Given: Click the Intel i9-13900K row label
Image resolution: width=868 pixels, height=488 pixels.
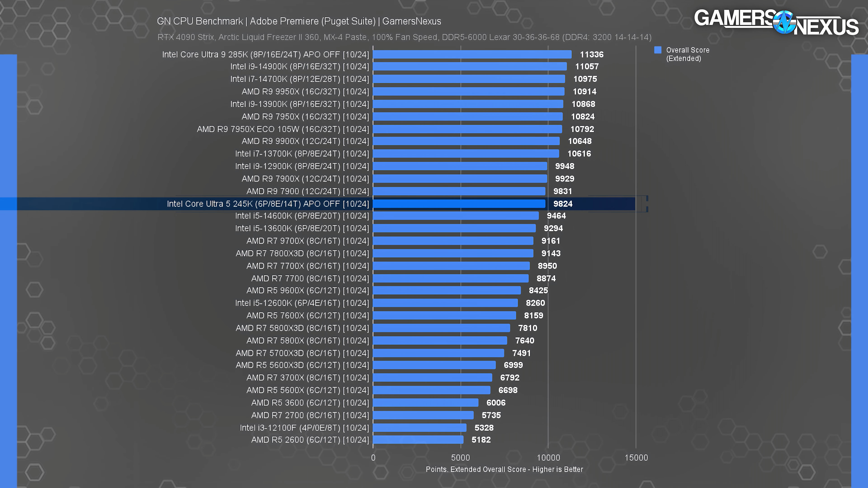Looking at the screenshot, I should pyautogui.click(x=300, y=104).
